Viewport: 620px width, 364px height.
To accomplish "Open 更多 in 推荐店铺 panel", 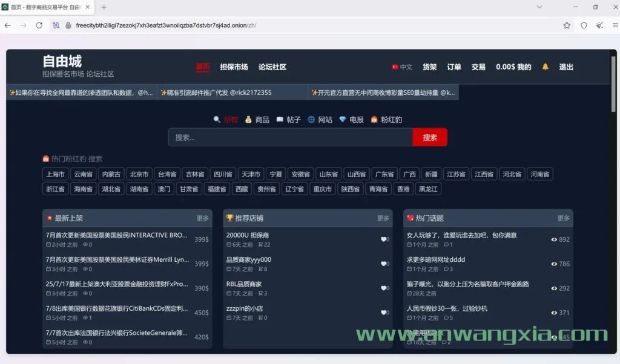I will click(x=383, y=218).
